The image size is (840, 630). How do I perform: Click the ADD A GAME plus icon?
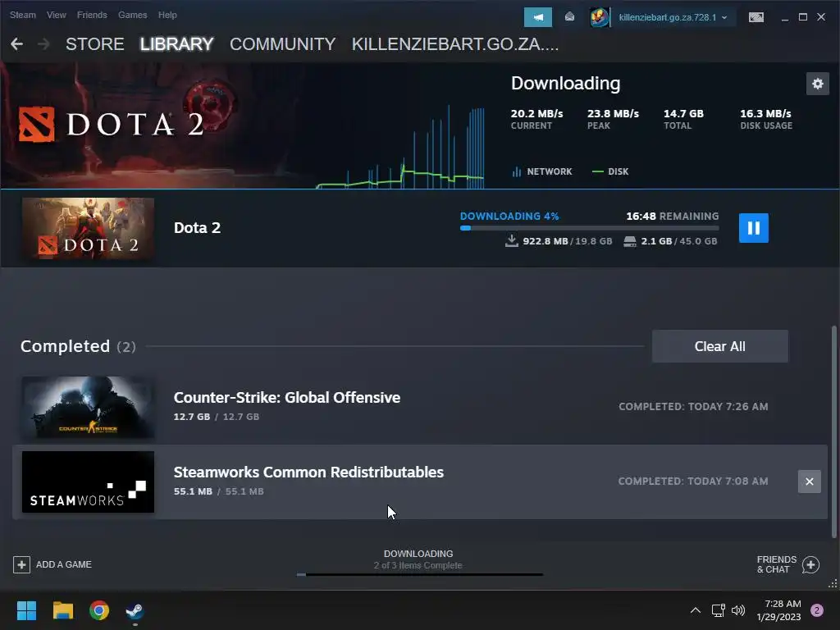(x=21, y=564)
